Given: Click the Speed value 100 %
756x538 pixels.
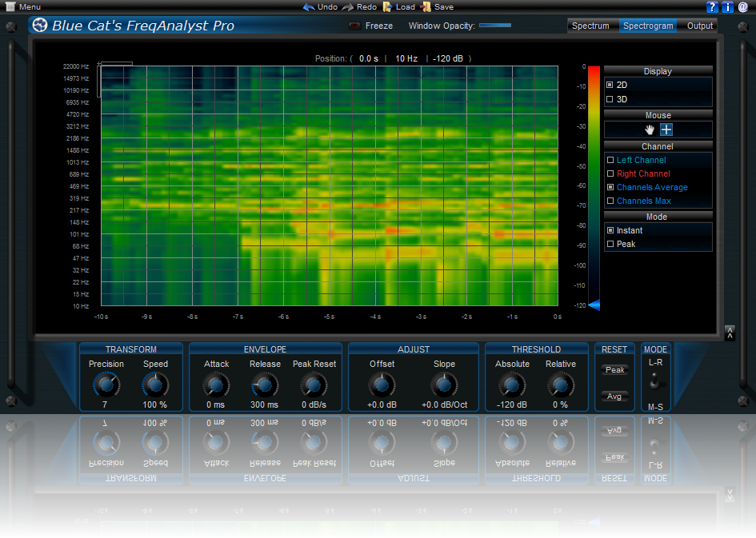Looking at the screenshot, I should [x=154, y=404].
